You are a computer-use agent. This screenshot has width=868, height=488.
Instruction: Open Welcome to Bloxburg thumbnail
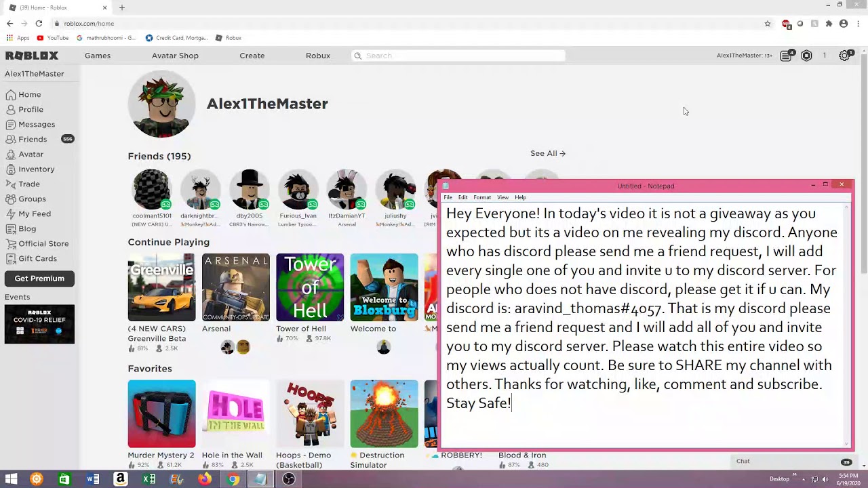(384, 287)
